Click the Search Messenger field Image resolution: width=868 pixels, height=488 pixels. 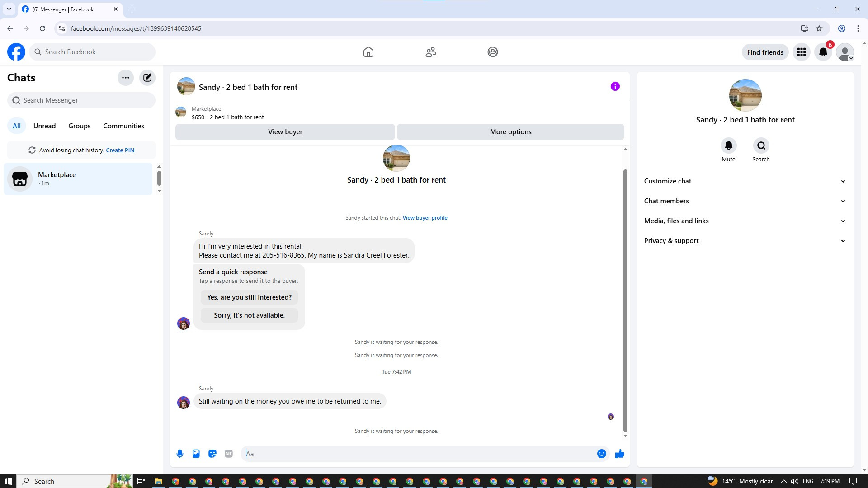(81, 100)
